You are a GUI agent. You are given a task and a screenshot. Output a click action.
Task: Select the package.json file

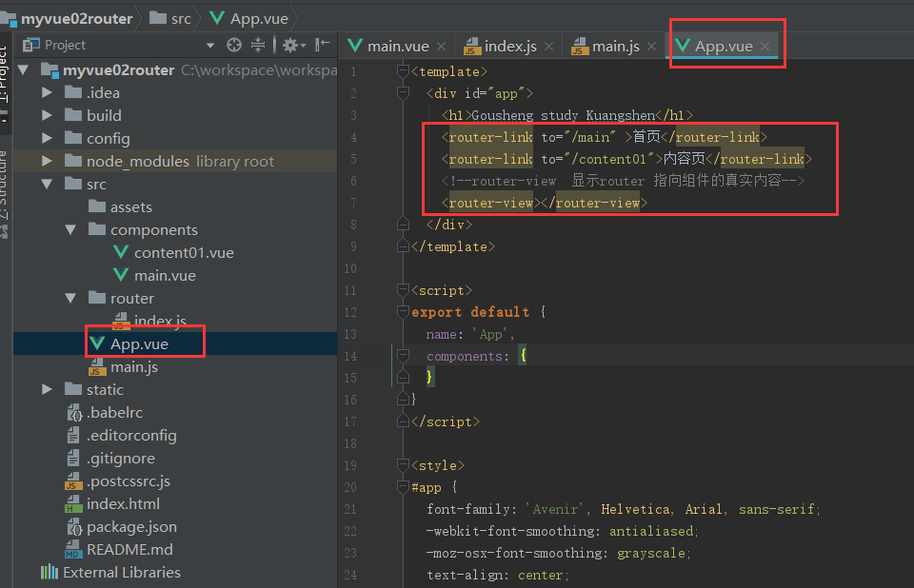click(x=131, y=526)
